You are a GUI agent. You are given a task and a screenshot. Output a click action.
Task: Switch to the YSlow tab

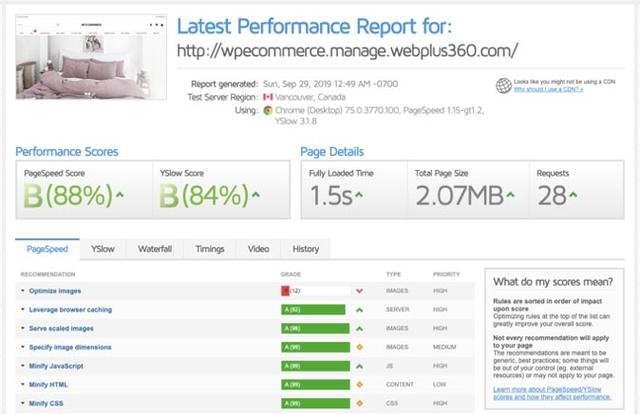coord(103,249)
